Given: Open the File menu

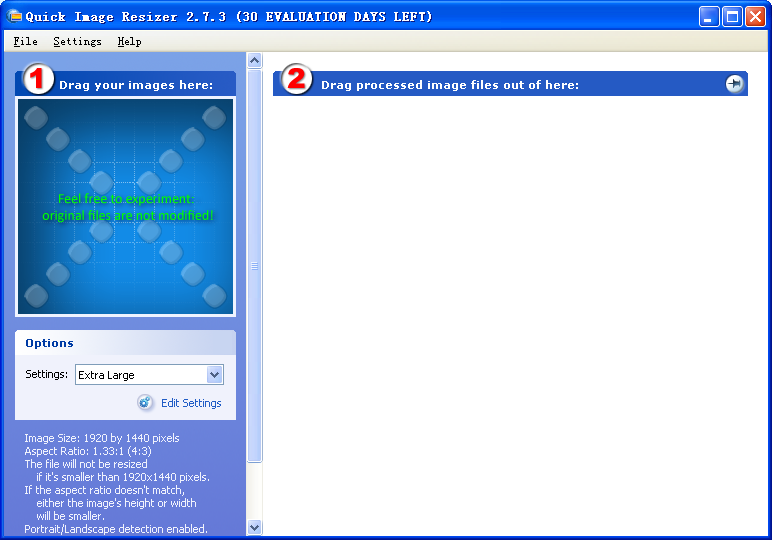Looking at the screenshot, I should 26,41.
